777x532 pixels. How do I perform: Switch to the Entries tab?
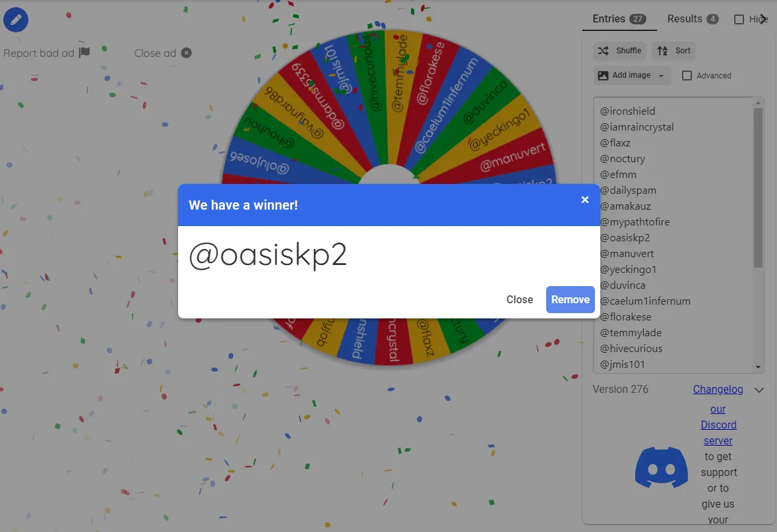[x=619, y=19]
